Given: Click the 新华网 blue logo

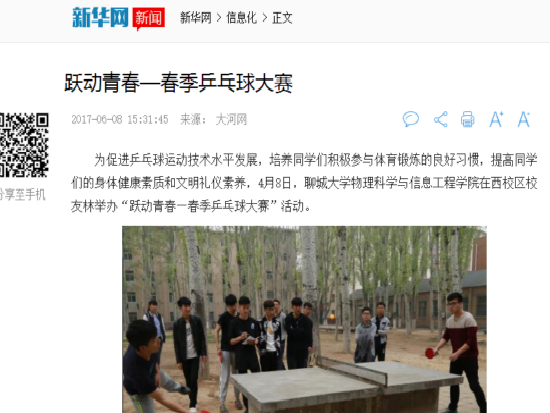Looking at the screenshot, I should pyautogui.click(x=100, y=18).
